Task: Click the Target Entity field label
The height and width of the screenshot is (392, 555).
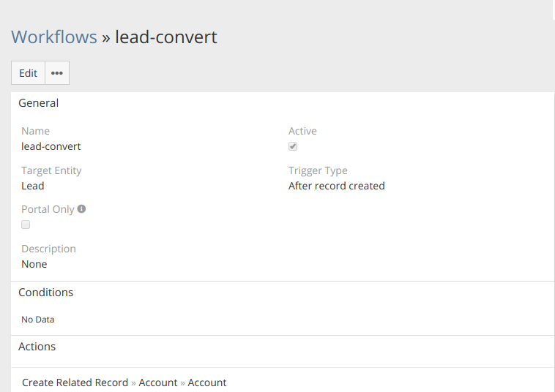Action: pos(51,170)
